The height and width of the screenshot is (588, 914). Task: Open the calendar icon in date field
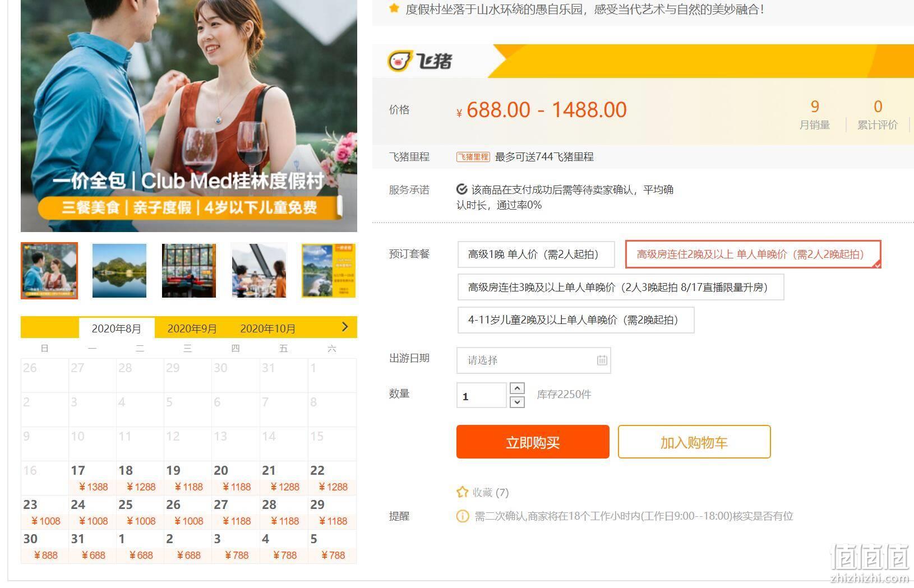pos(602,360)
